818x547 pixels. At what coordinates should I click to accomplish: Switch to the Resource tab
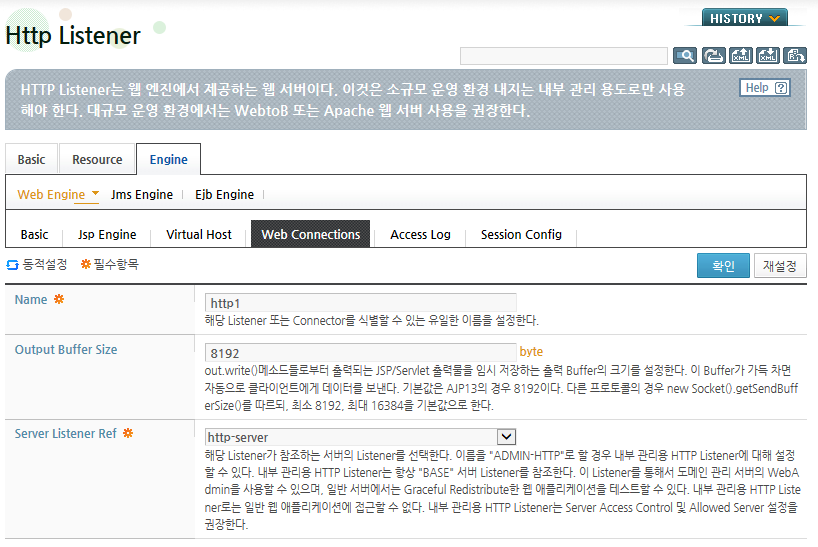97,160
